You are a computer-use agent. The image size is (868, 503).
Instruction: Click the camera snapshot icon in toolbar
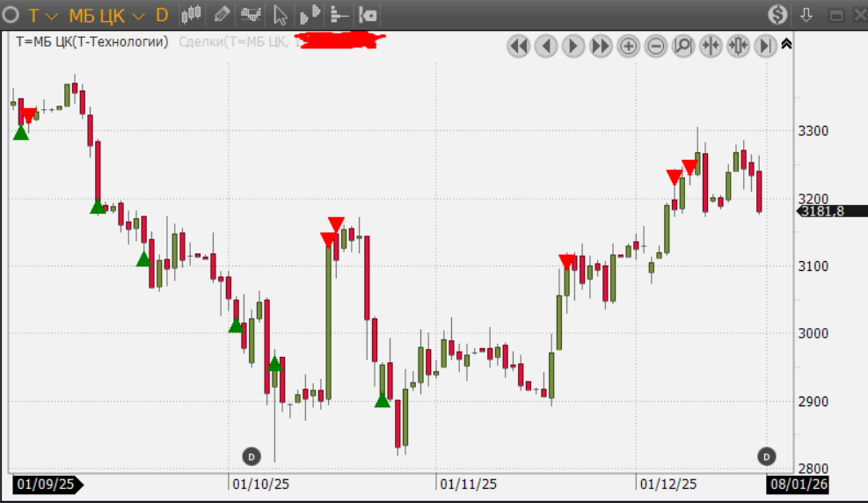[368, 15]
